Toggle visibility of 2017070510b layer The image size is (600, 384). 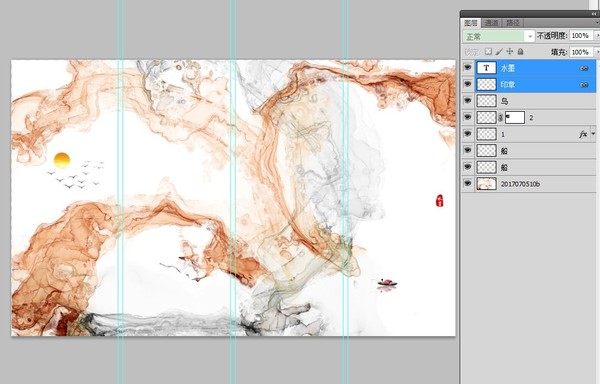point(468,184)
